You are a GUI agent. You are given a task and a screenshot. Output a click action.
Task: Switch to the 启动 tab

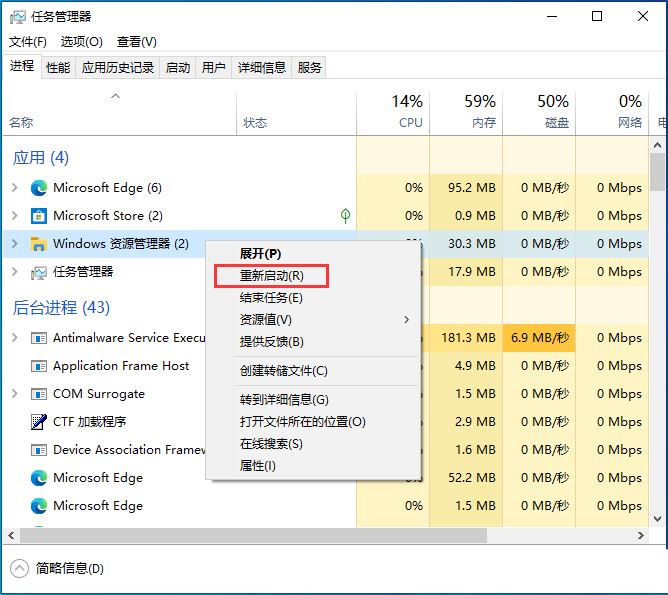click(x=178, y=67)
